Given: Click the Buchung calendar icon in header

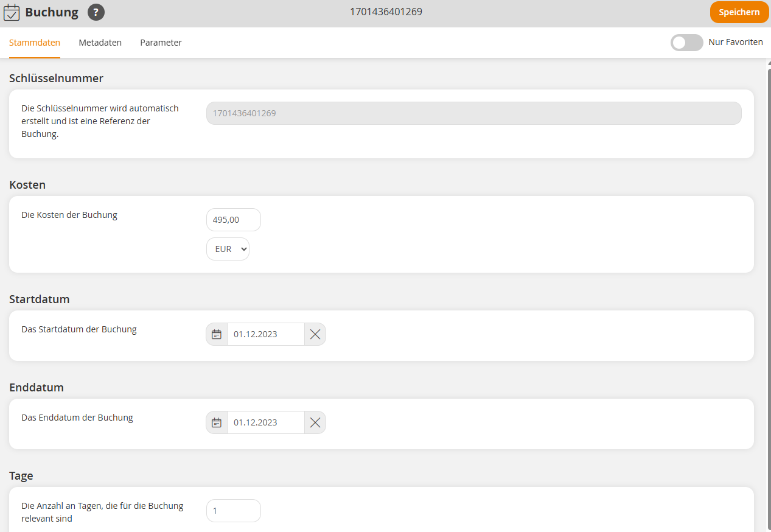Looking at the screenshot, I should coord(12,12).
